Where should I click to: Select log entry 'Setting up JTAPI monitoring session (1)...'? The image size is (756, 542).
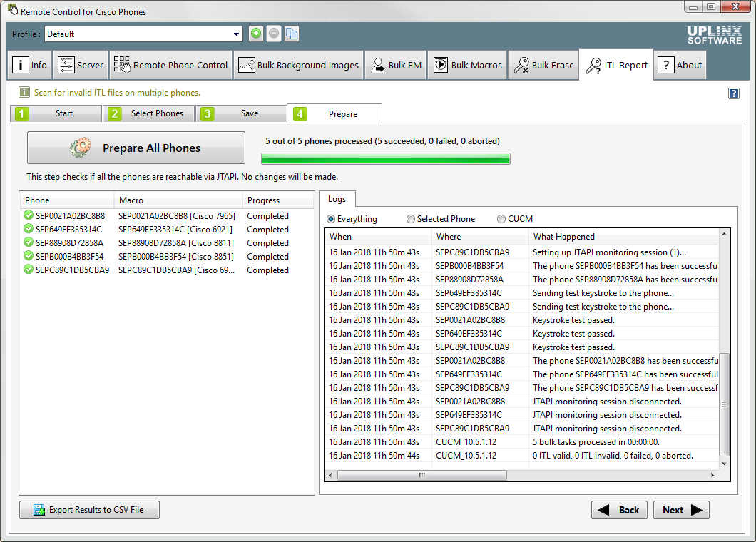click(x=609, y=252)
